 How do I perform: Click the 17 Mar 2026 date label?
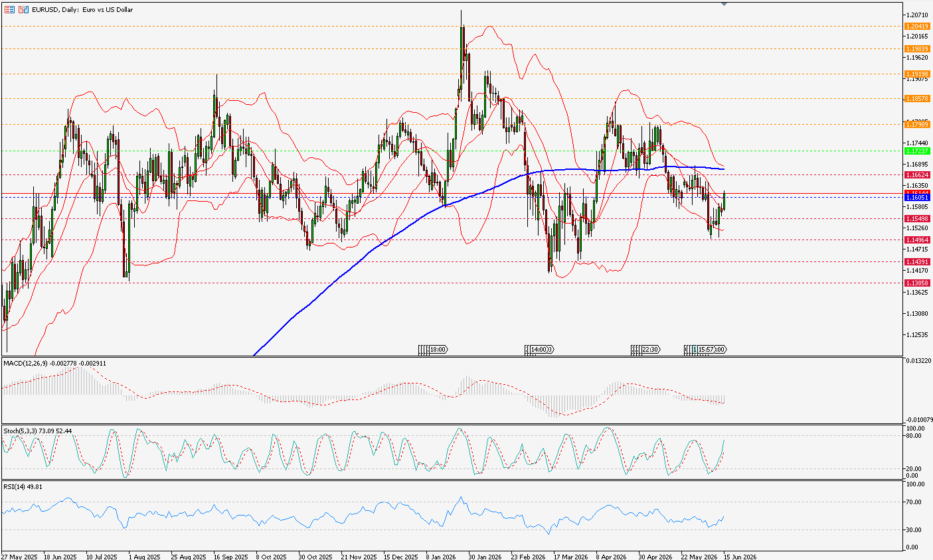pos(571,557)
